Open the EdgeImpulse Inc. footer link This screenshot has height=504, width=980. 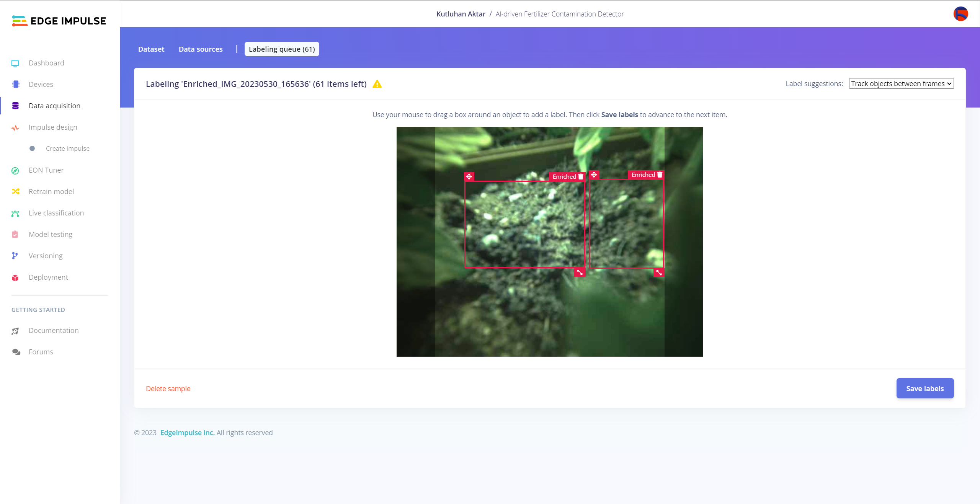[187, 432]
